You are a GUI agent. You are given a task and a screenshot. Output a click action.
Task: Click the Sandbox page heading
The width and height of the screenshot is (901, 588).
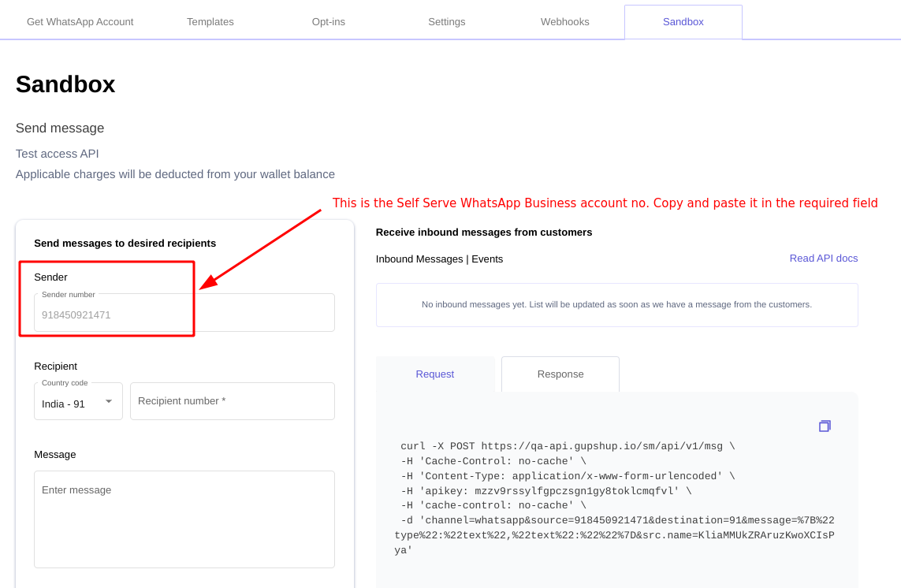coord(65,84)
